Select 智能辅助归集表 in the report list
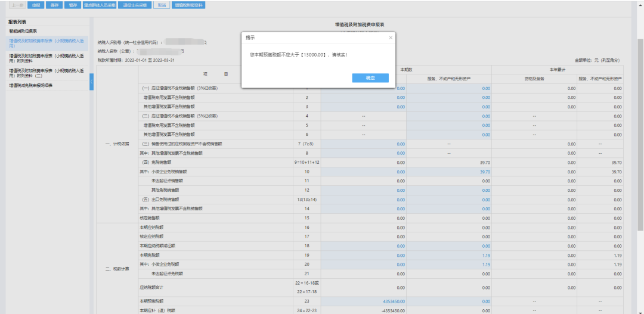This screenshot has width=644, height=314. 23,30
